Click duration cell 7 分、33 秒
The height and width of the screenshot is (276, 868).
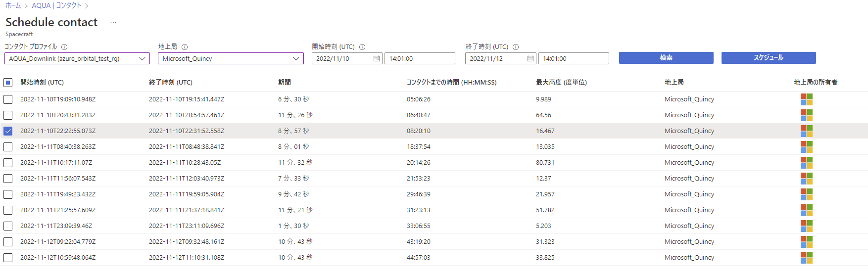click(x=293, y=179)
